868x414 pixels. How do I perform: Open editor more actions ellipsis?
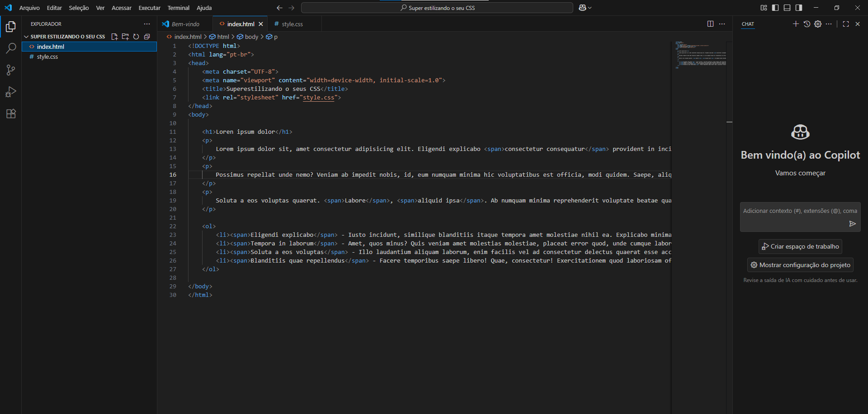[x=722, y=24]
